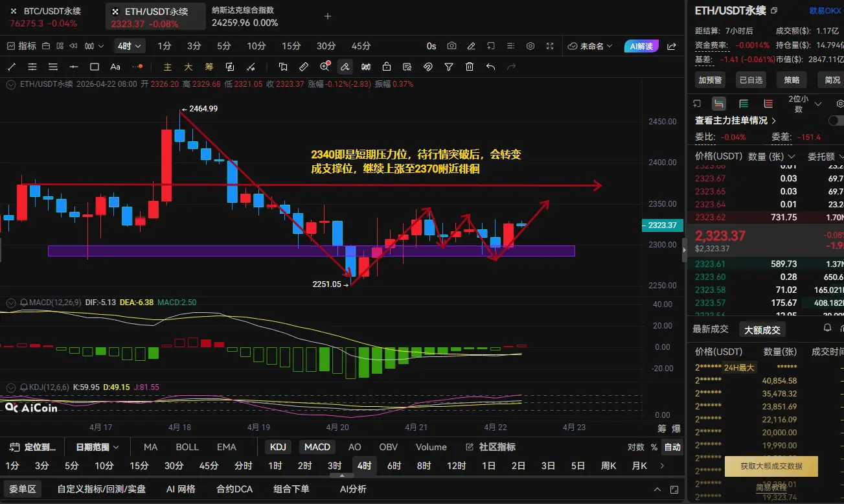Expand more timeframes with right chevron

click(662, 466)
